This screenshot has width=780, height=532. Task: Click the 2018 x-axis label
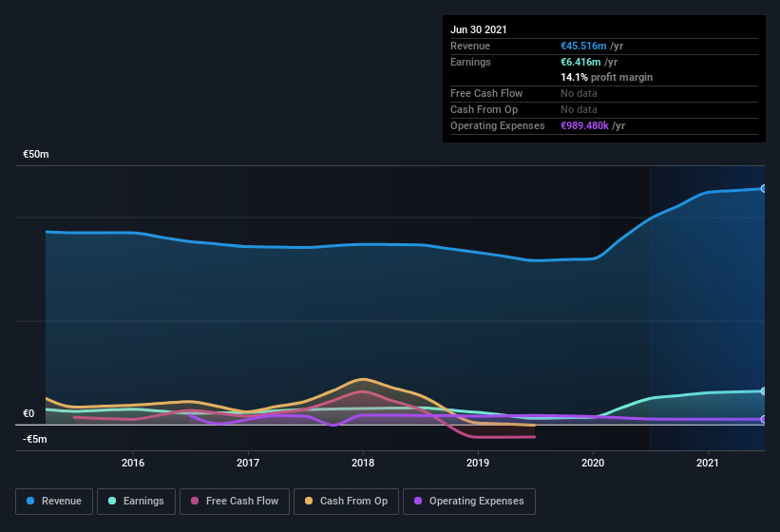tap(363, 463)
